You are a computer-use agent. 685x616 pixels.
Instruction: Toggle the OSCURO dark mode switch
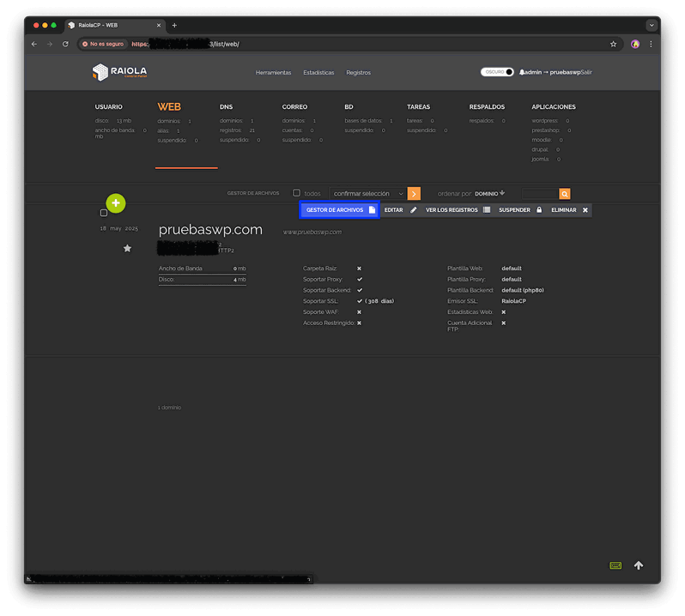click(497, 72)
